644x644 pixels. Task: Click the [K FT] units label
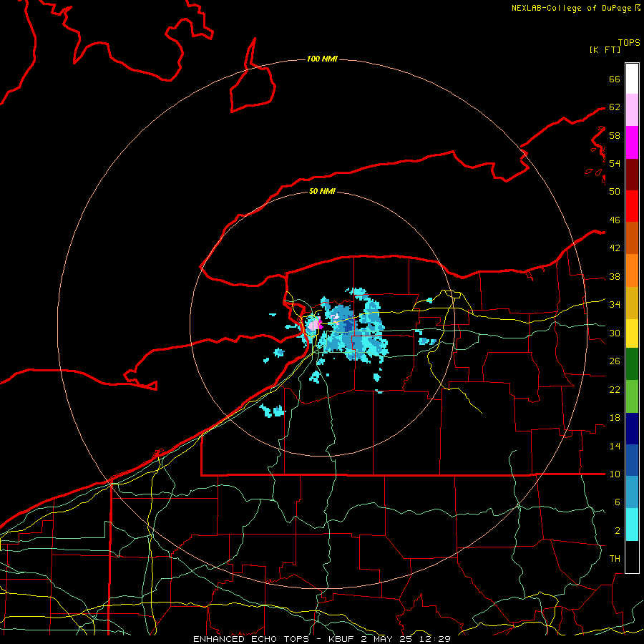[x=605, y=49]
